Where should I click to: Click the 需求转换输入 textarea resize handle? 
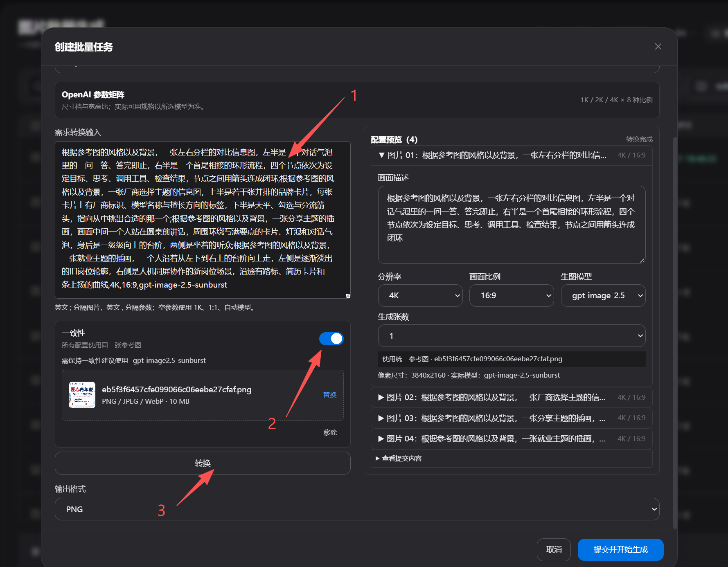point(348,296)
